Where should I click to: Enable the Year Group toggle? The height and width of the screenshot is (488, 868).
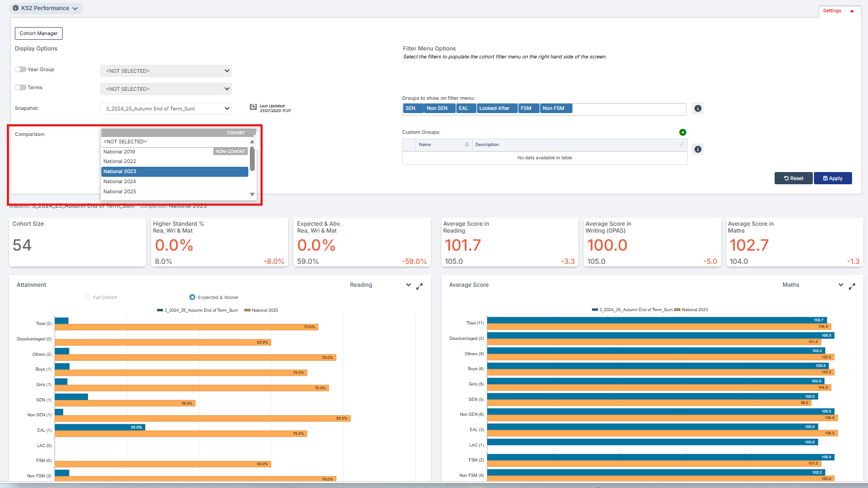pos(21,70)
